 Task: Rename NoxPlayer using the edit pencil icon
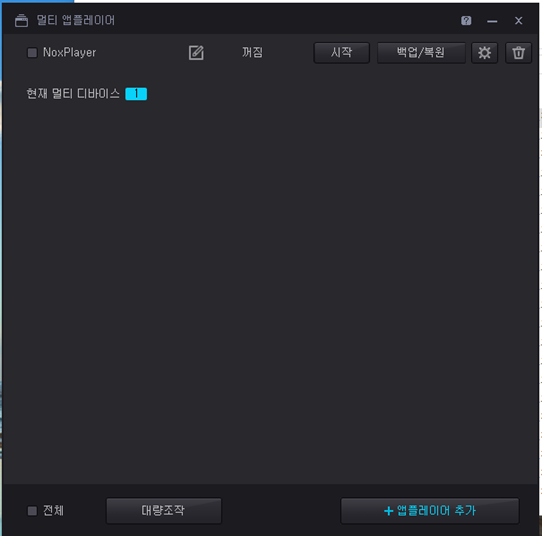point(196,53)
